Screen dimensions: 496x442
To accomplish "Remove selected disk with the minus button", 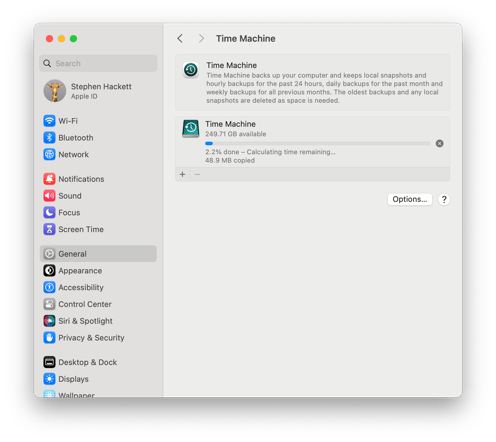I will click(x=197, y=174).
